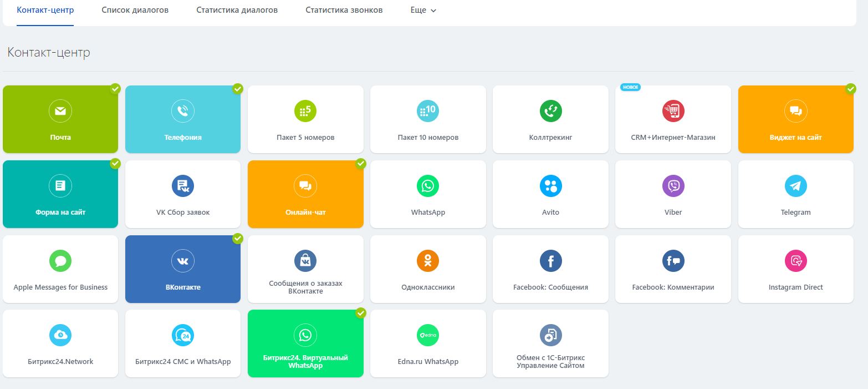This screenshot has width=868, height=389.
Task: Click the Facebook: Комментарии label
Action: click(673, 287)
